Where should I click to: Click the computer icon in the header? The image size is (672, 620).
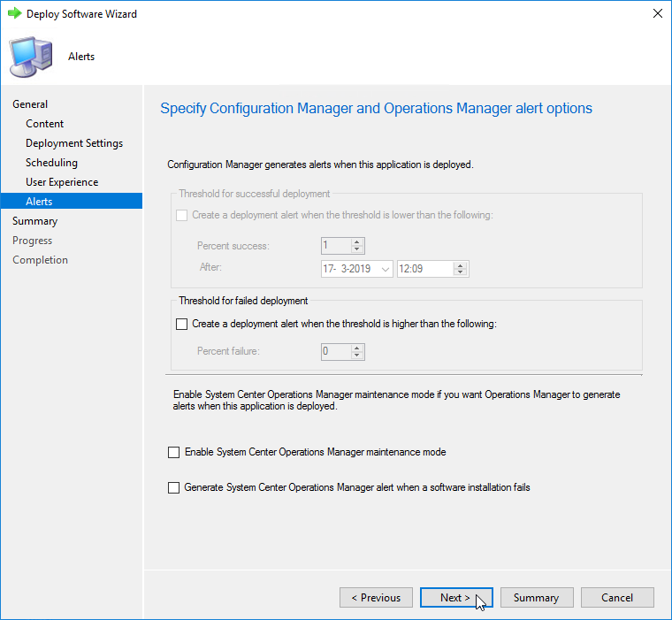30,57
